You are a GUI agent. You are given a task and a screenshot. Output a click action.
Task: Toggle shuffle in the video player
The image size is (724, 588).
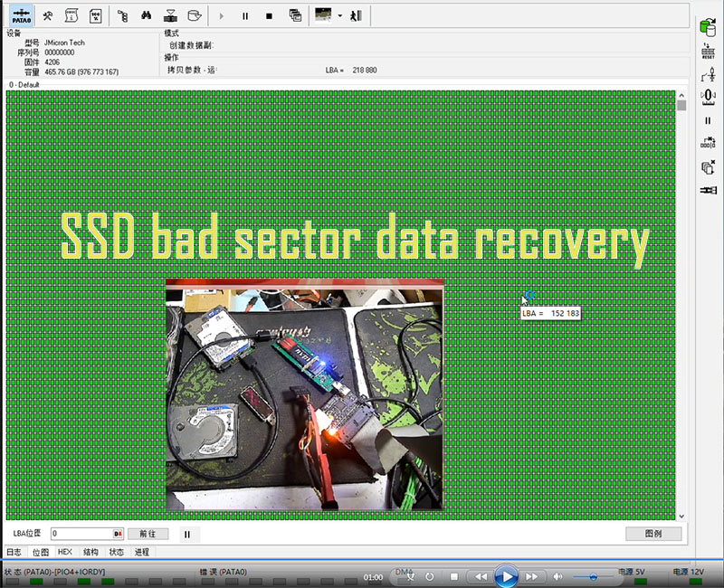[x=410, y=576]
